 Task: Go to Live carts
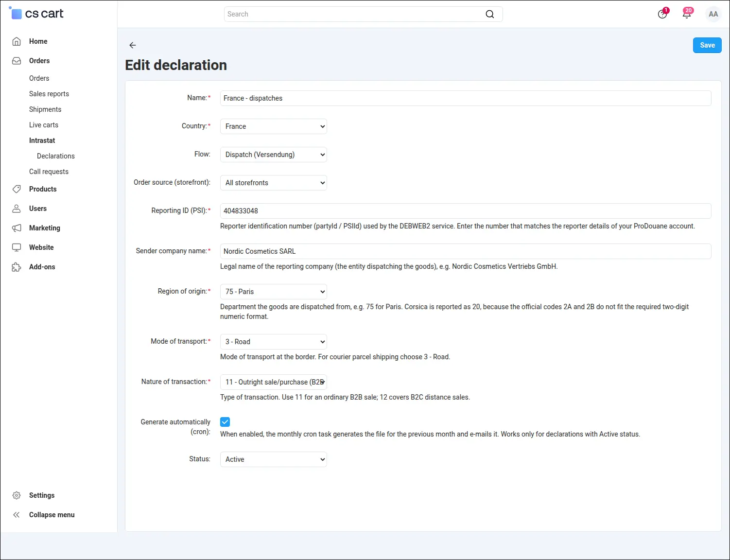coord(44,125)
